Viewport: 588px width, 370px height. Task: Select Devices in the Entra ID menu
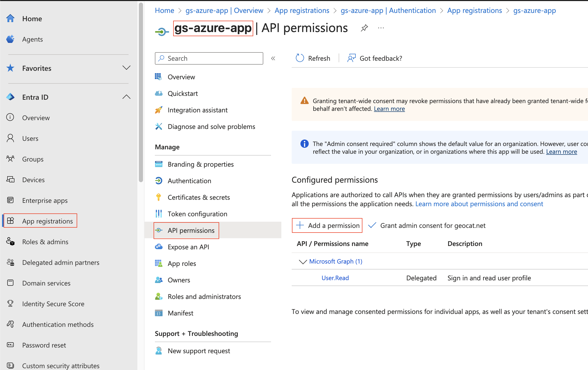point(33,180)
